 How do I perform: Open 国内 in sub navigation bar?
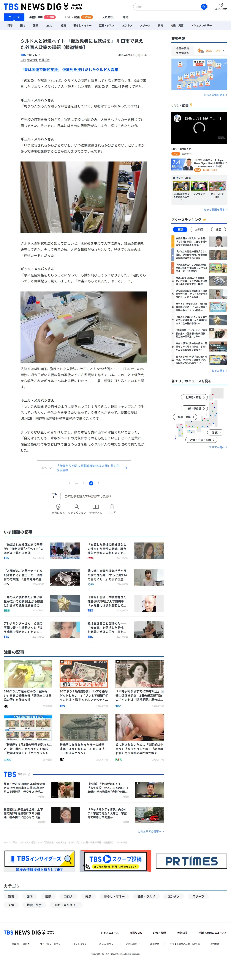pyautogui.click(x=23, y=26)
